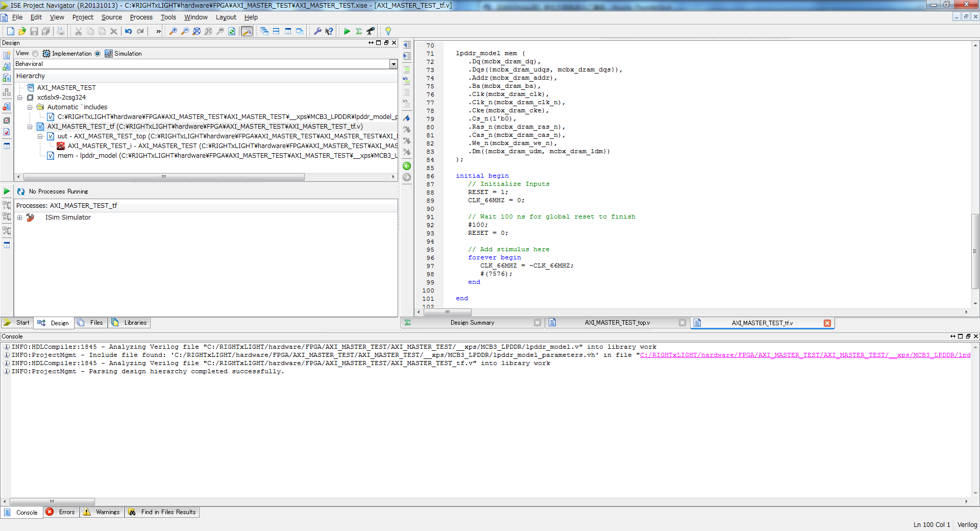Click the What's This help cursor icon
The width and height of the screenshot is (980, 531).
click(x=329, y=31)
